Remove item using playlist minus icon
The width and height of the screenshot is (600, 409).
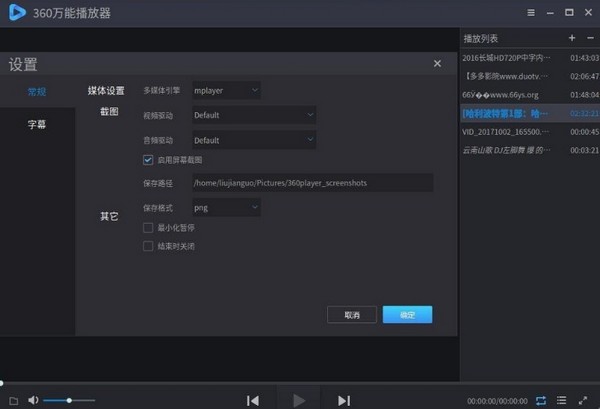(x=588, y=38)
